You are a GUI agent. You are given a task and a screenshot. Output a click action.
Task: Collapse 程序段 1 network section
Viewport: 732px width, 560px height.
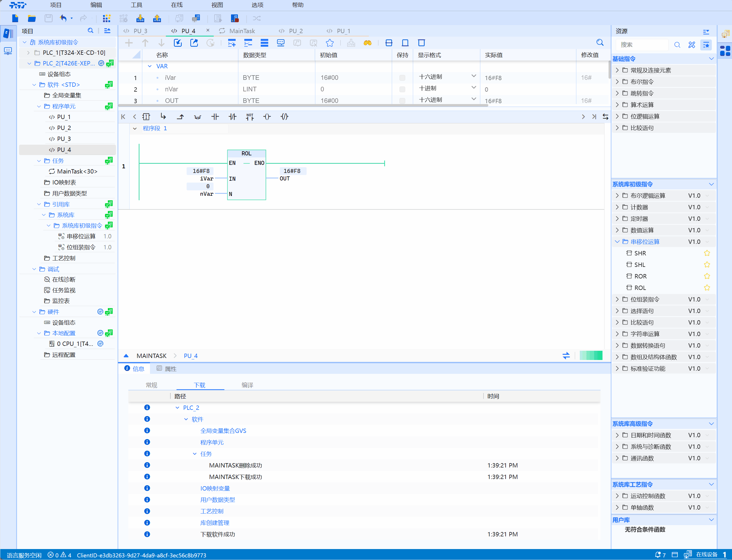[x=135, y=129]
